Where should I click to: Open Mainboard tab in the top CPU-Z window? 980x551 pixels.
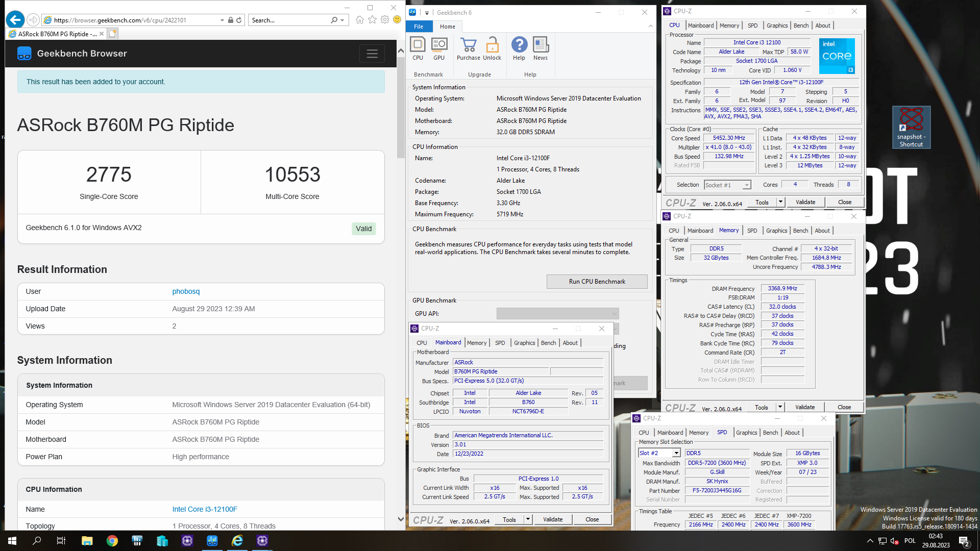point(701,26)
